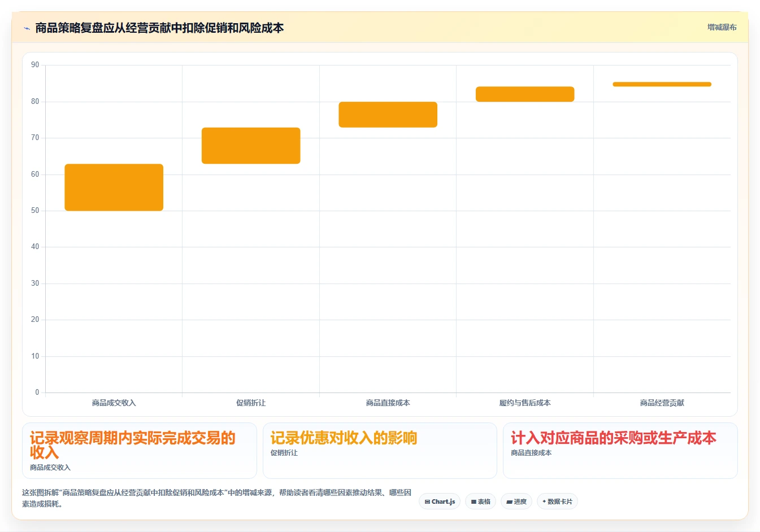Click the 履约与售后成本 x-axis label
Screen dimensions: 760x532
pyautogui.click(x=525, y=403)
